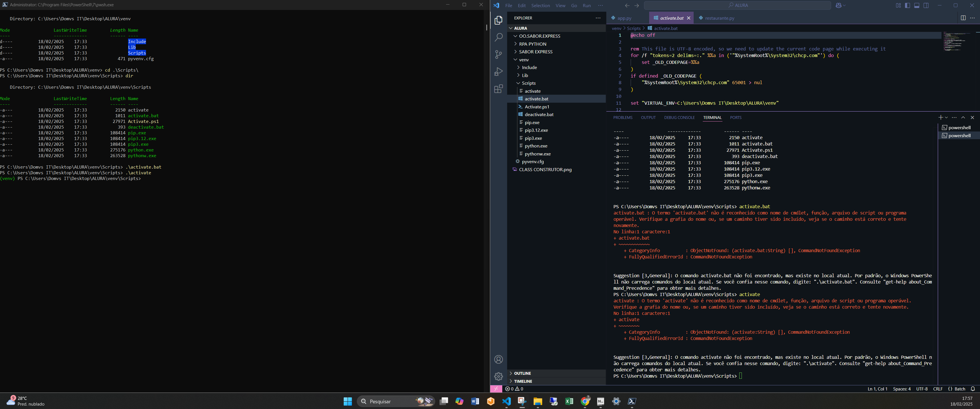Collapse the ALURA root folder
This screenshot has height=409, width=980.
click(x=556, y=28)
